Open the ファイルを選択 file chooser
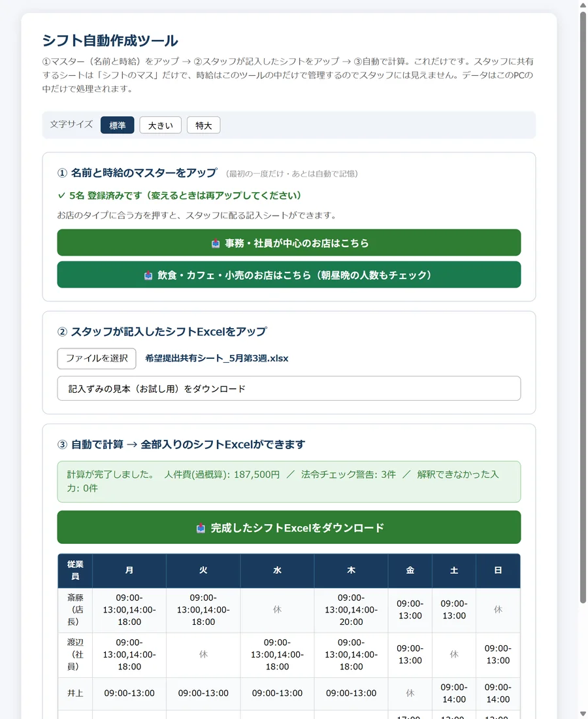Screen dimensions: 588x719 point(97,359)
